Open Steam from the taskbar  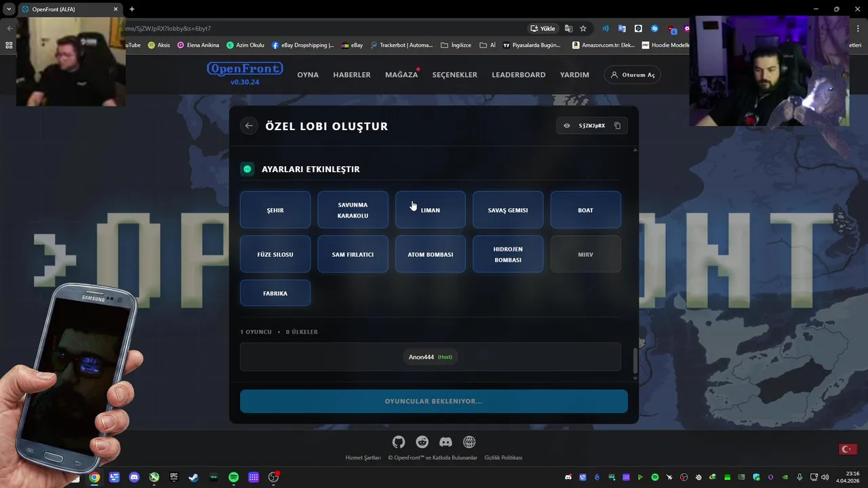point(193,477)
